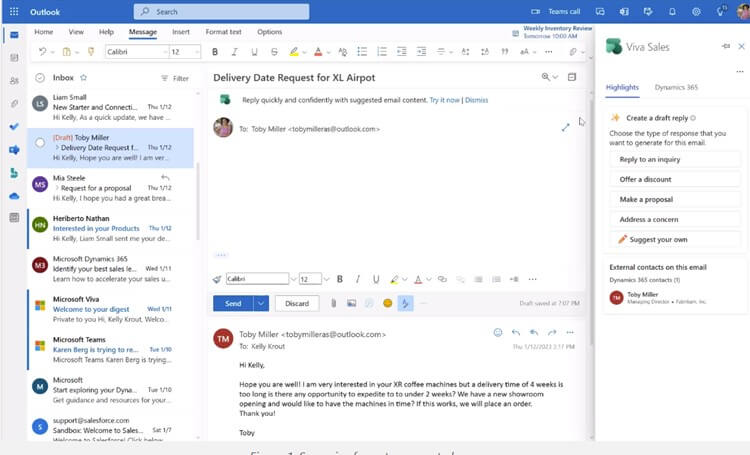Check the Toby Miller draft selection circle

click(40, 143)
